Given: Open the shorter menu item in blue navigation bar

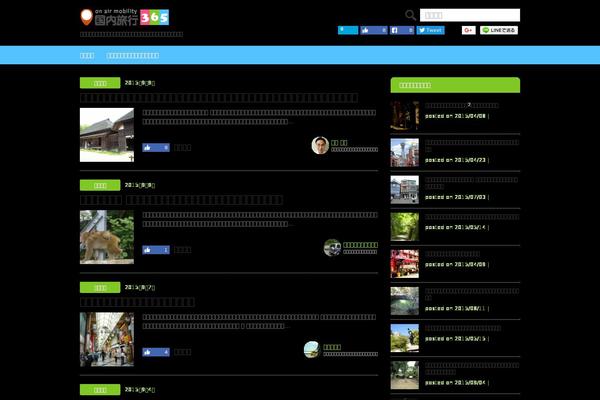Looking at the screenshot, I should [87, 56].
